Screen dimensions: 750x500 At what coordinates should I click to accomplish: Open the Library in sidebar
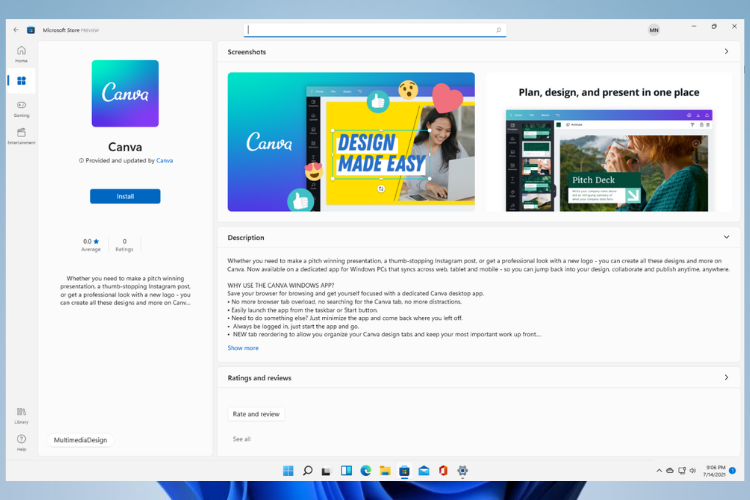pyautogui.click(x=22, y=415)
